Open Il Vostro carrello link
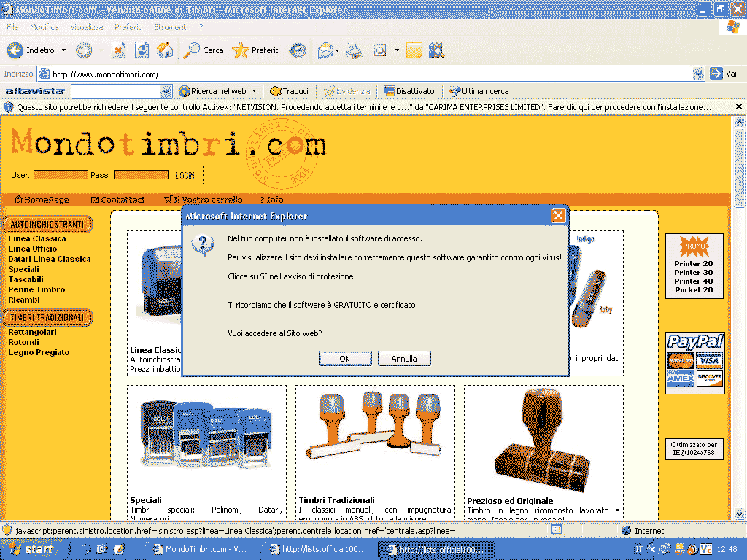 (203, 200)
